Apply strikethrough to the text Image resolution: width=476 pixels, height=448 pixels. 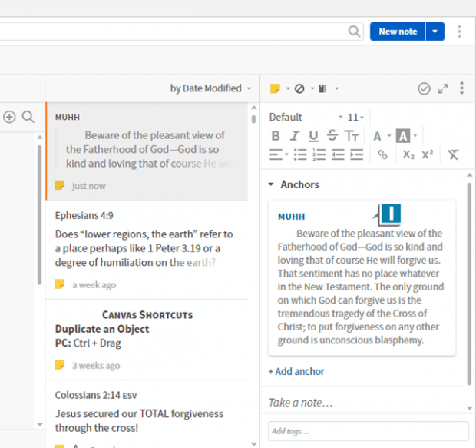(x=332, y=136)
